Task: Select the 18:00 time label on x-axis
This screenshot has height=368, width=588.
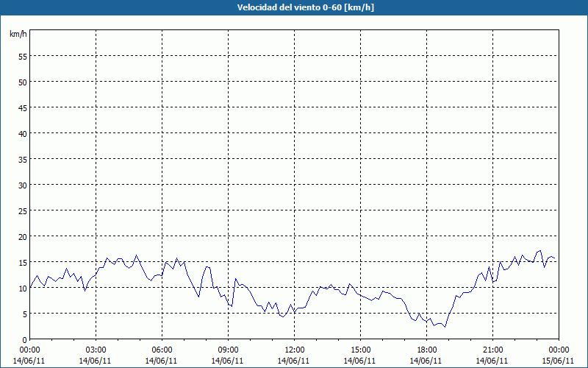Action: pyautogui.click(x=427, y=350)
